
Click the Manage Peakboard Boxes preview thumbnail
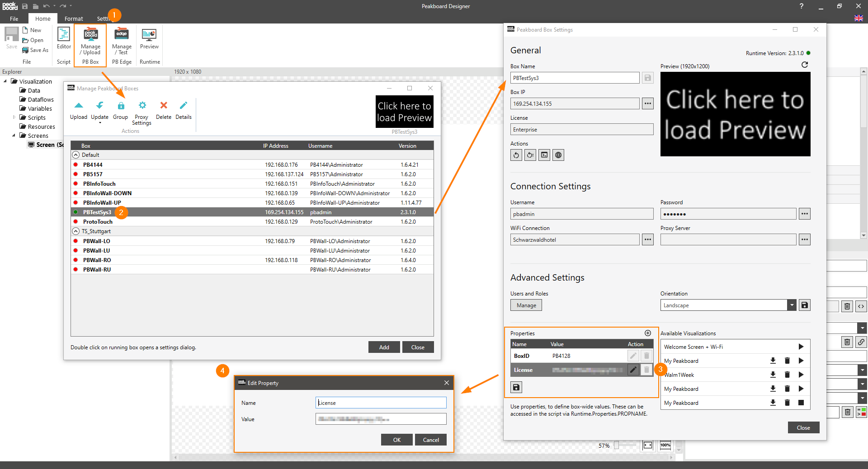405,112
